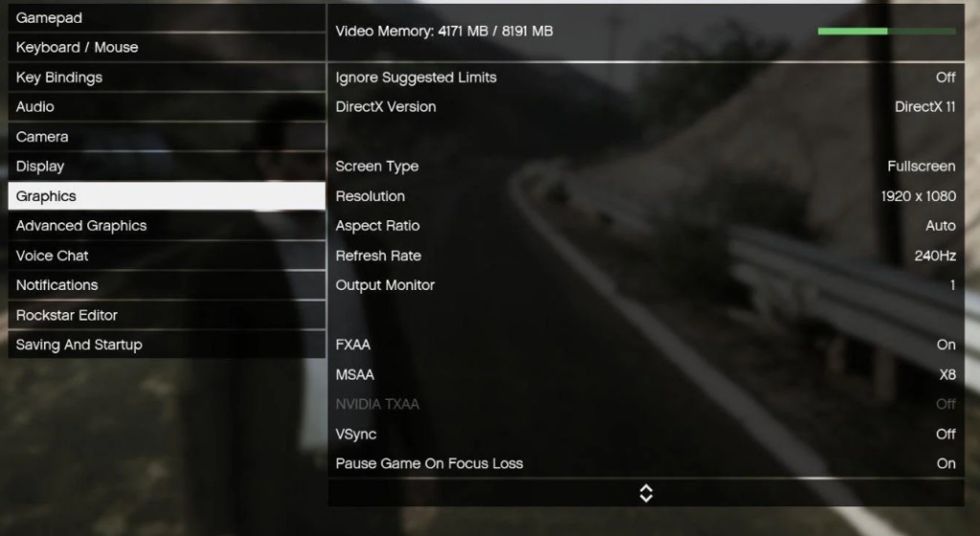Viewport: 980px width, 536px height.
Task: Toggle Pause Game On Focus Loss value
Action: pos(947,463)
